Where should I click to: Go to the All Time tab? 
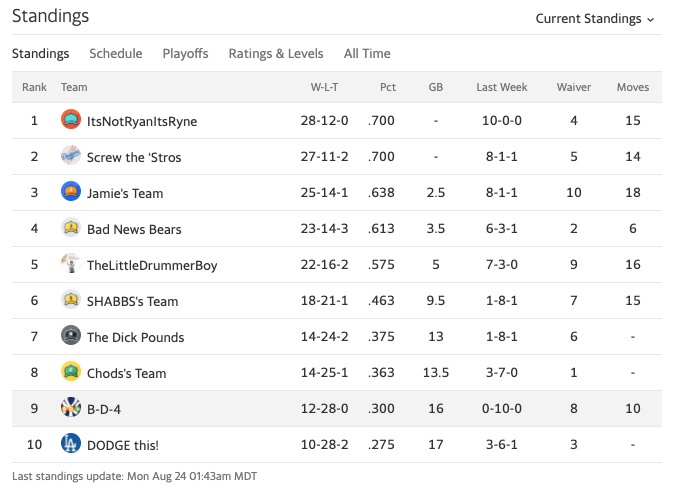click(x=367, y=54)
